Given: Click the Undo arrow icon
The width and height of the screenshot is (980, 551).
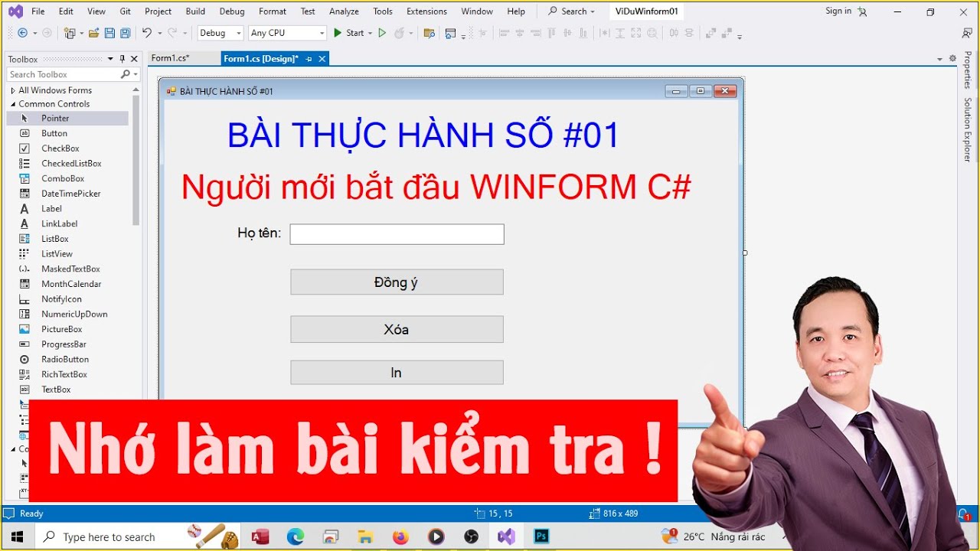Looking at the screenshot, I should pyautogui.click(x=146, y=33).
